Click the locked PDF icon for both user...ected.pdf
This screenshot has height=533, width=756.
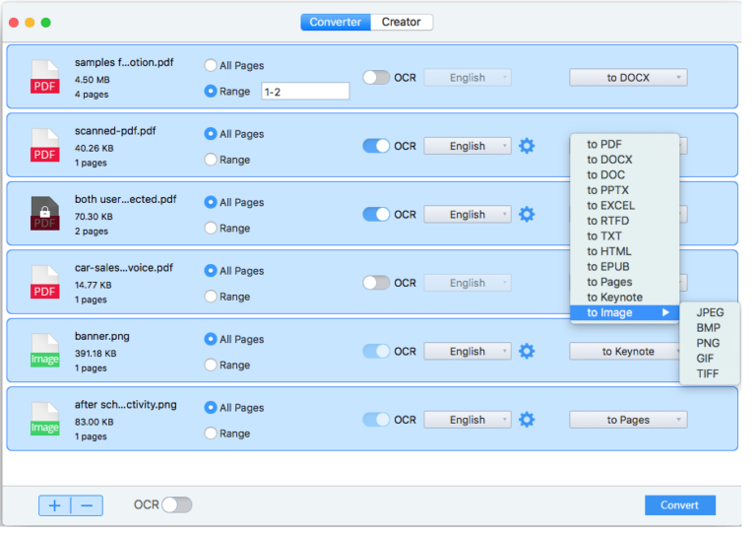(45, 214)
